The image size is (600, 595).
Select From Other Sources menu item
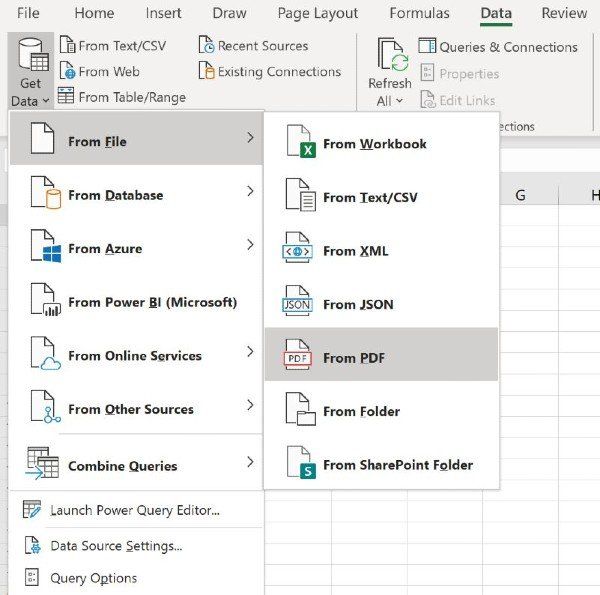click(x=130, y=409)
